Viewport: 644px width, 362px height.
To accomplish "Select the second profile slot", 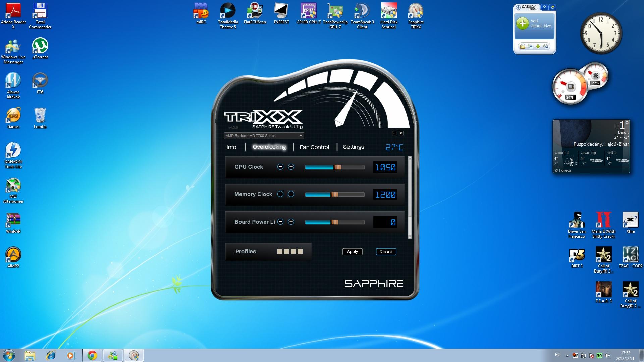I will [x=286, y=251].
